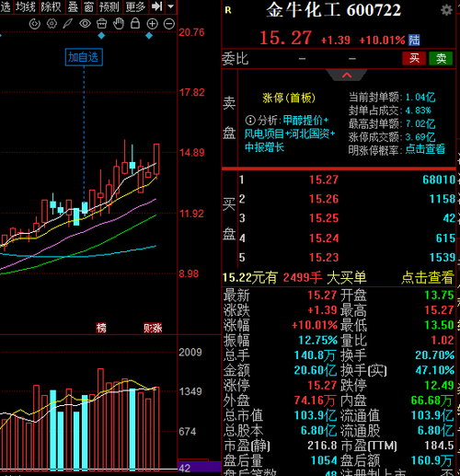
Task: Click the 风电项目+河北国资+ analysis text
Action: (290, 134)
